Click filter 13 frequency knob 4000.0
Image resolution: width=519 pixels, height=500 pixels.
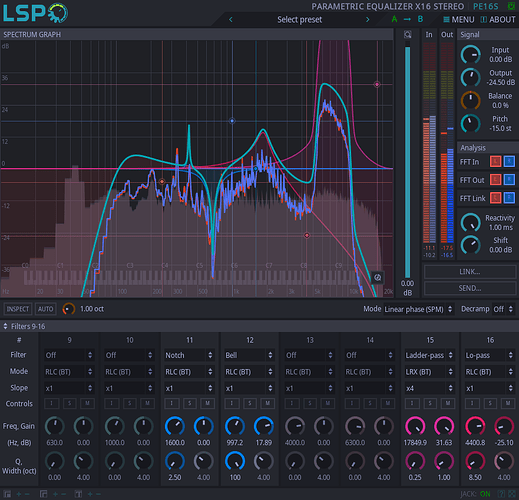[295, 426]
